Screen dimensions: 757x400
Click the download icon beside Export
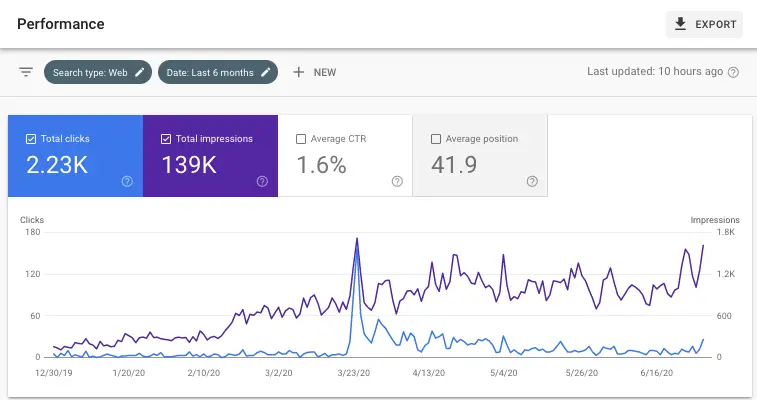(681, 24)
